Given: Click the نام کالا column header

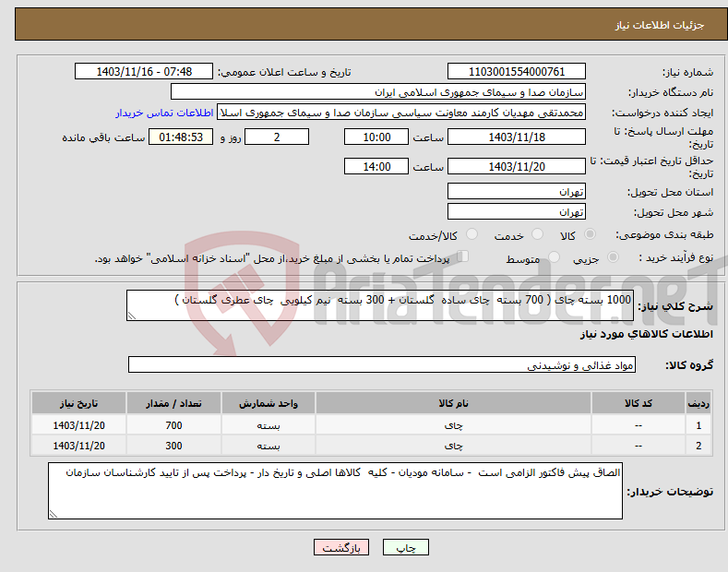Looking at the screenshot, I should 454,403.
